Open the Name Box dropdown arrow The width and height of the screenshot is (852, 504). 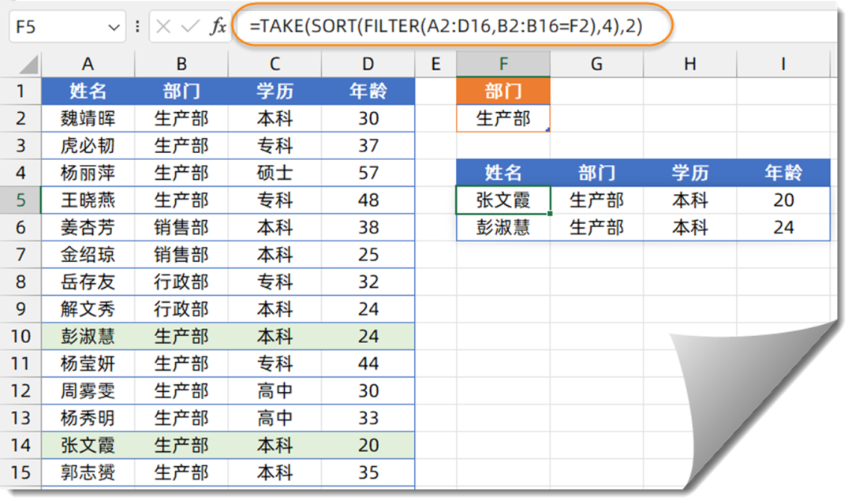point(112,28)
